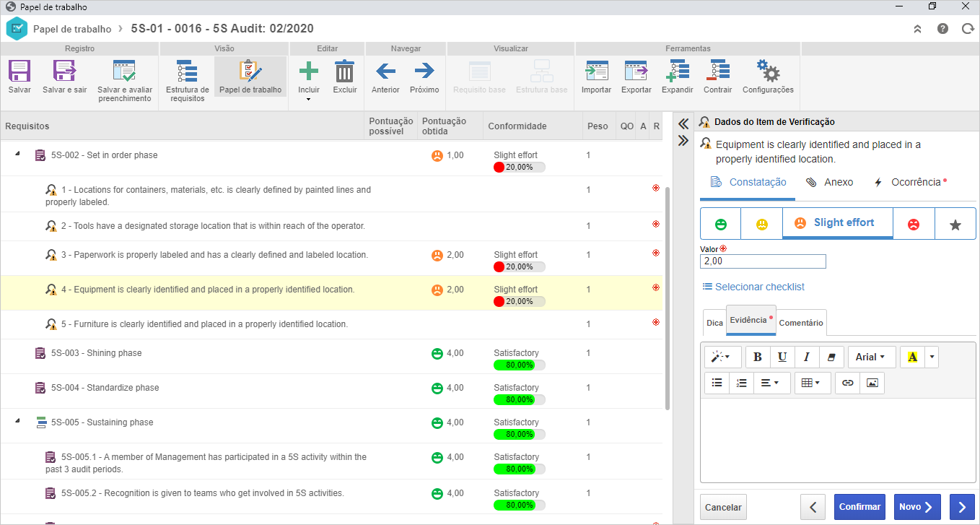The image size is (980, 525).
Task: Switch to the Anexo tab
Action: [x=829, y=182]
